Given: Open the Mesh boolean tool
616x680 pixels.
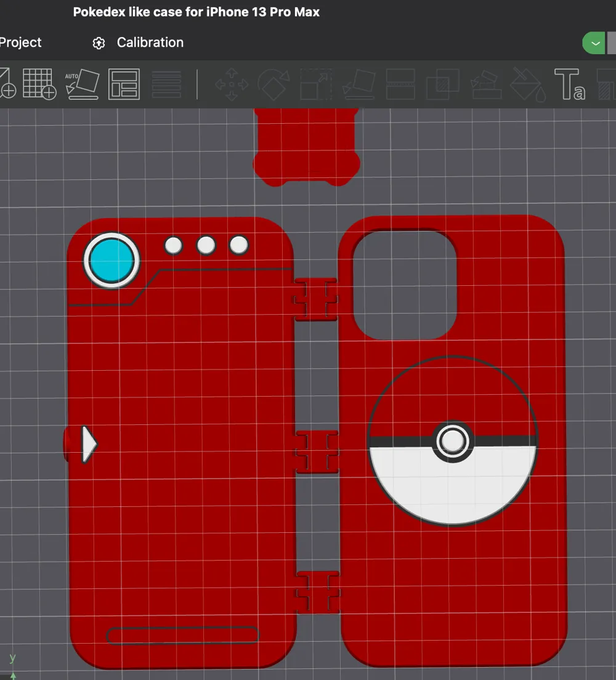Looking at the screenshot, I should pos(442,84).
